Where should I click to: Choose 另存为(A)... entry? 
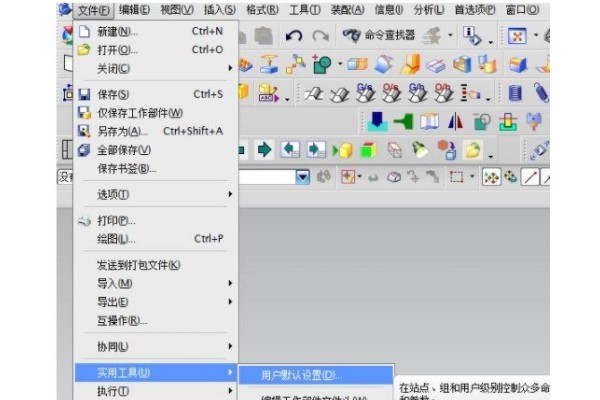tap(156, 131)
